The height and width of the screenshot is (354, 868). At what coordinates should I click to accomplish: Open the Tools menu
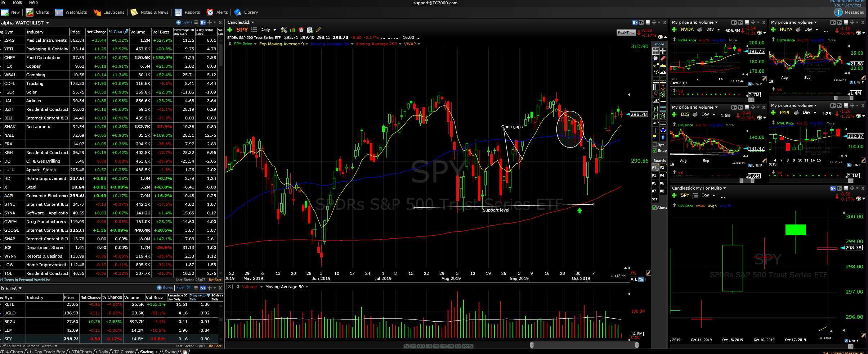[17, 3]
